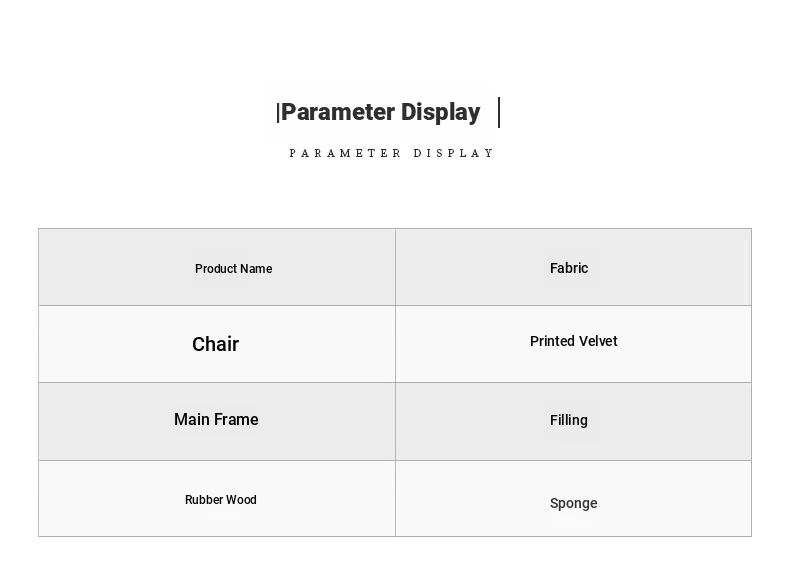Click the word "Frame" in the table
The width and height of the screenshot is (790, 569).
(236, 420)
